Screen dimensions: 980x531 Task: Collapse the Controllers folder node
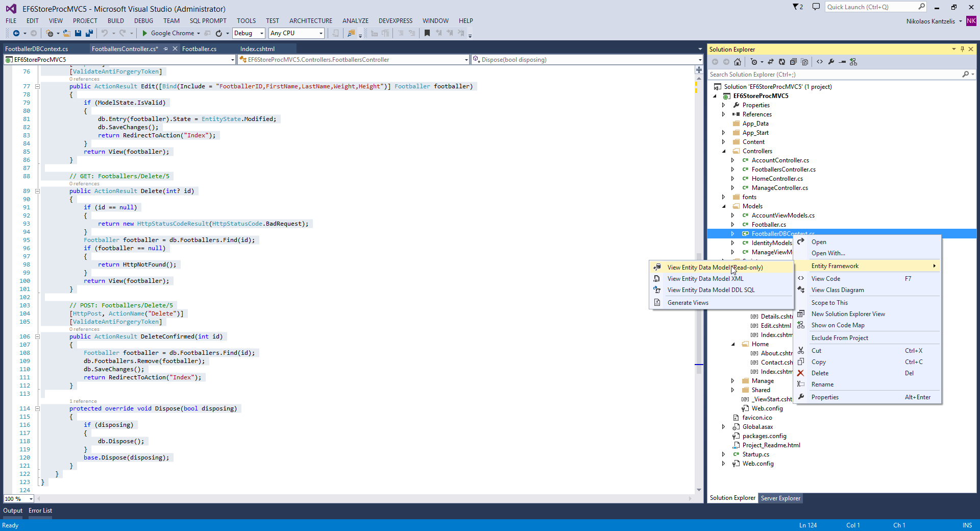point(724,151)
